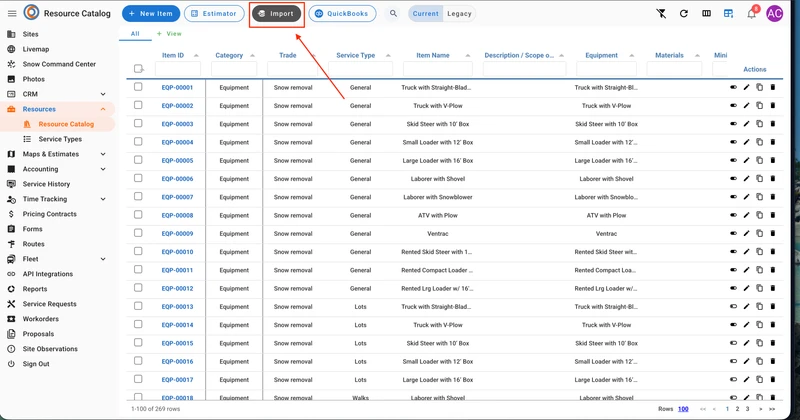The image size is (800, 420).
Task: Open the blue table layout settings icon
Action: coord(729,14)
